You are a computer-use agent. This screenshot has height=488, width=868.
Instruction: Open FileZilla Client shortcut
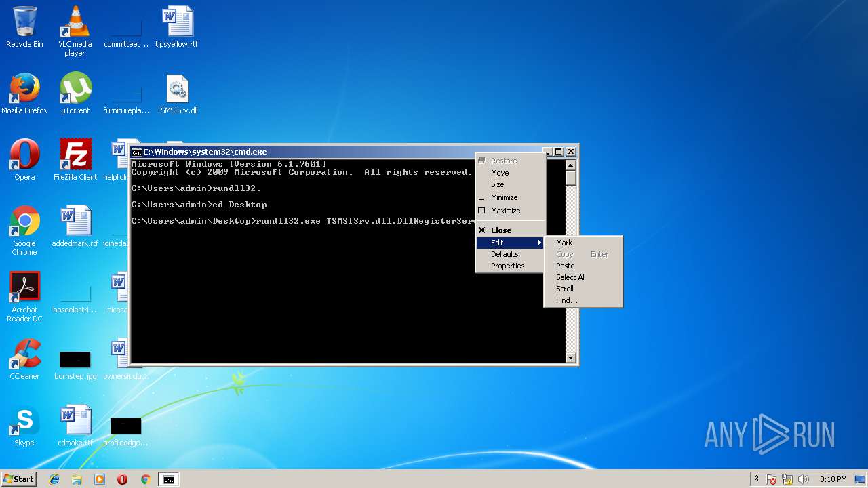[x=75, y=160]
